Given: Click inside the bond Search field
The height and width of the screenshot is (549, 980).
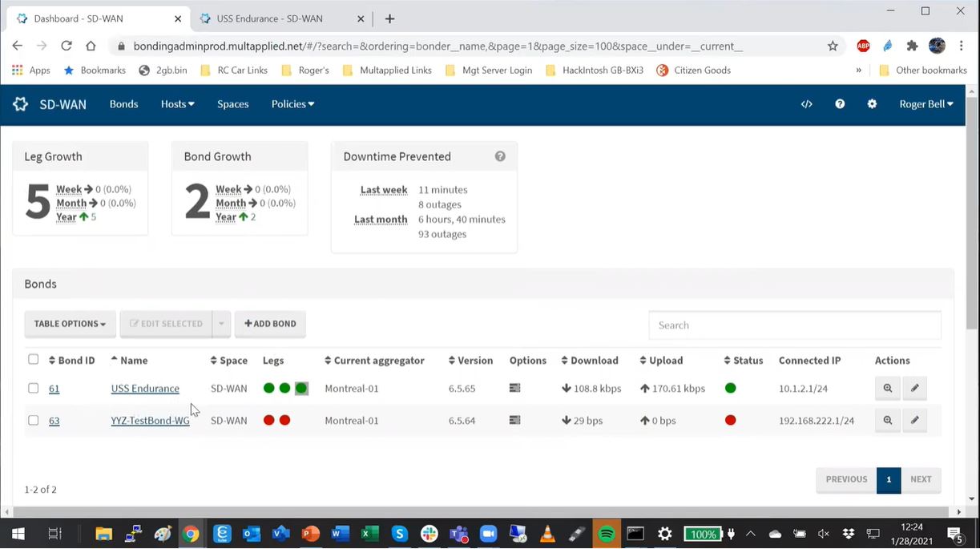Looking at the screenshot, I should click(x=794, y=325).
